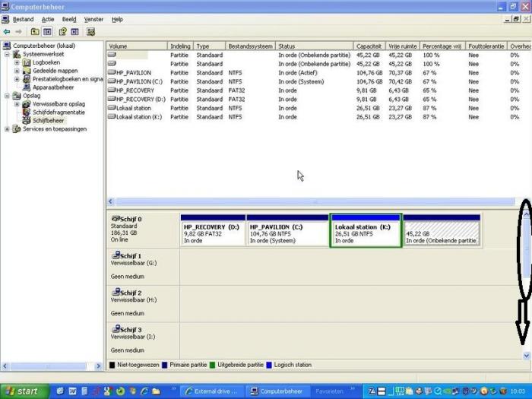Click the quick launch overflow chevron
This screenshot has height=399, width=532.
click(174, 388)
